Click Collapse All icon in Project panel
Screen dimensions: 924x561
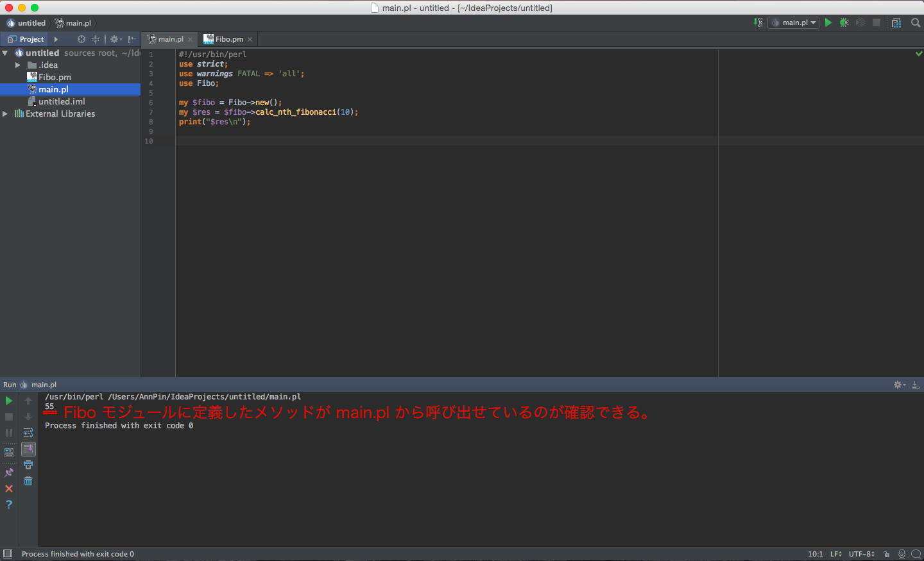(95, 39)
